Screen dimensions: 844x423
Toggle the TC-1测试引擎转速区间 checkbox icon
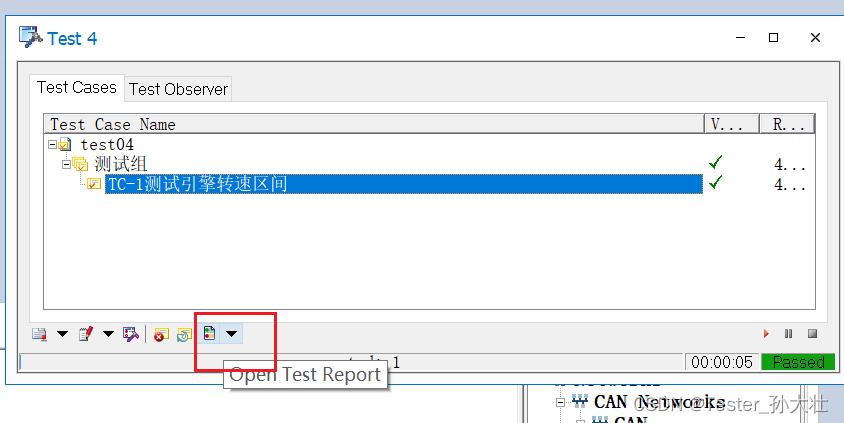[94, 184]
